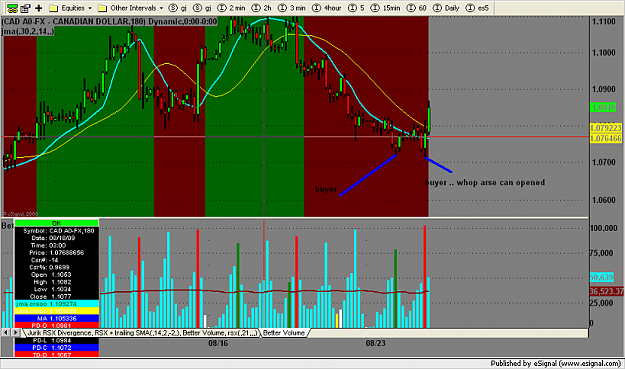Expand the Equities dropdown arrow
625x369 pixels.
point(90,8)
